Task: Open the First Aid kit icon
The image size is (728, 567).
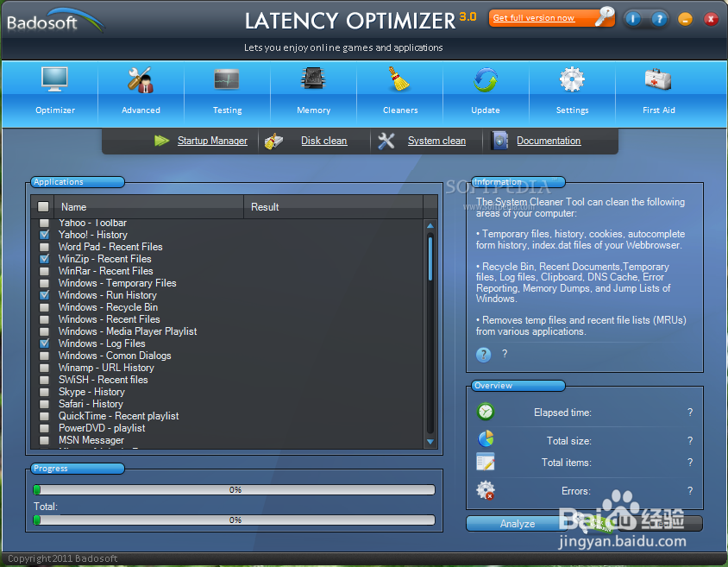Action: coord(658,79)
